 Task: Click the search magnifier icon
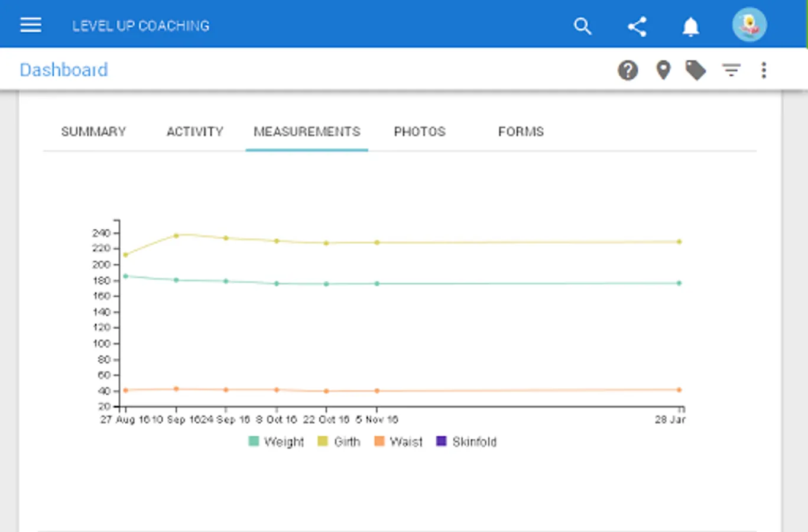tap(583, 26)
